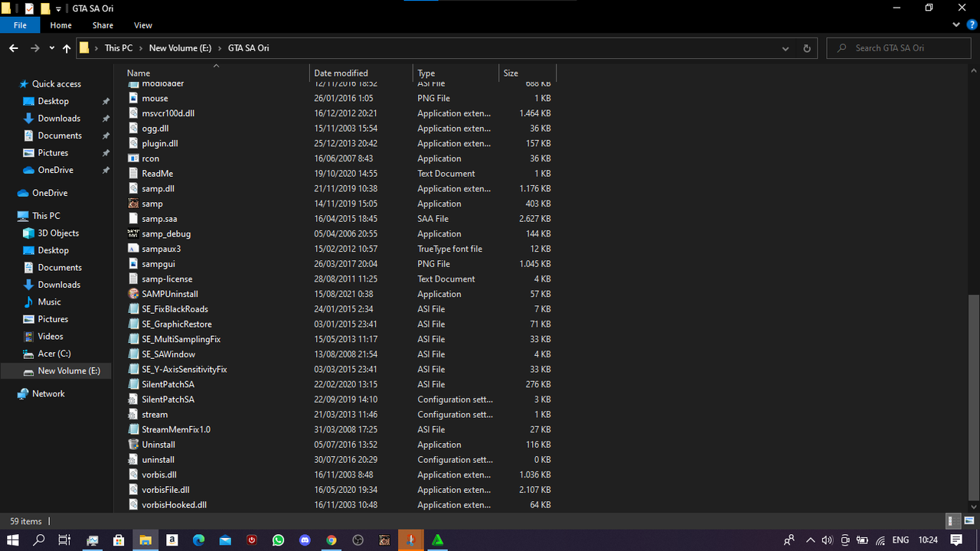Click the New folder icon in the title bar
The width and height of the screenshot is (980, 551).
tap(45, 8)
